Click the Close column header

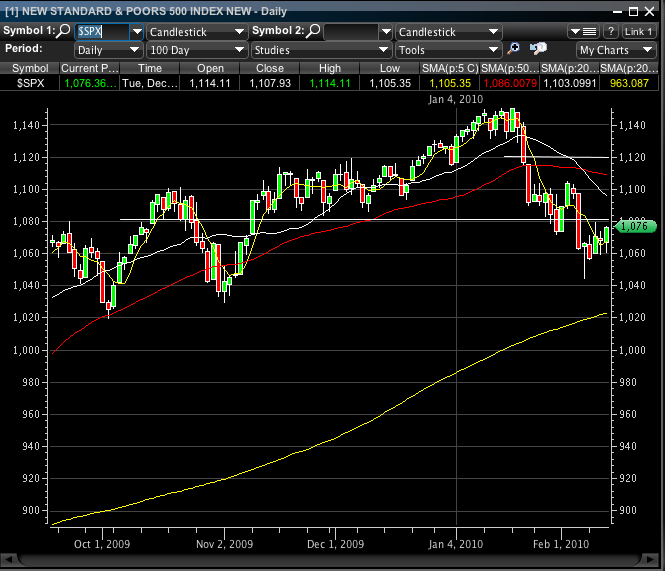pos(269,68)
